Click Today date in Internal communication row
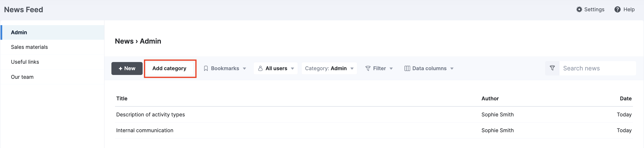Screen dimensions: 644x148 [x=624, y=131]
